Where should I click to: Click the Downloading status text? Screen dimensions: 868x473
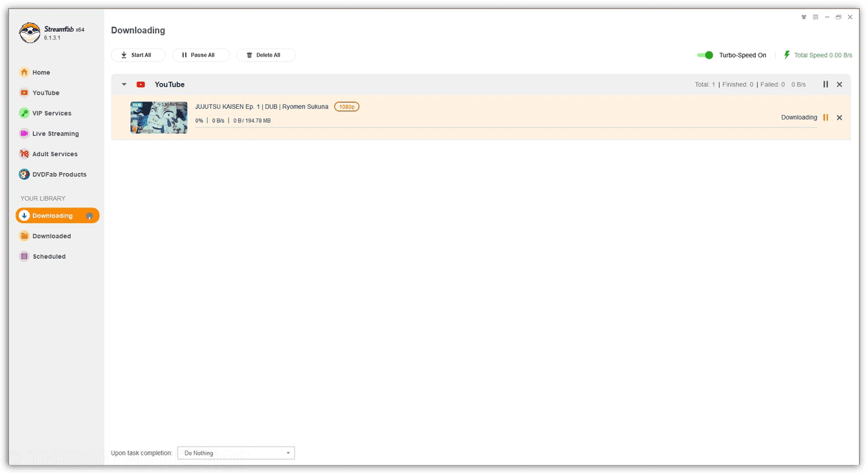[x=799, y=118]
